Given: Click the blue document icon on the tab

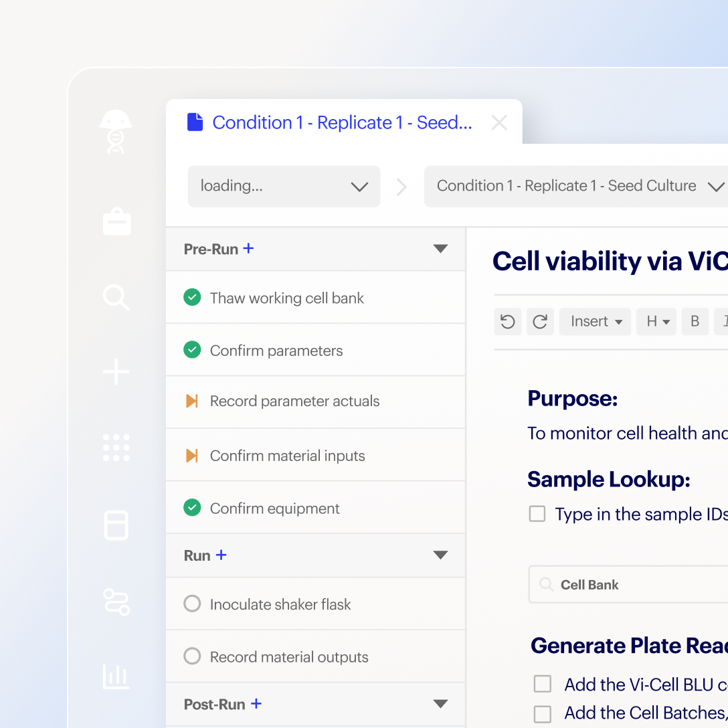Looking at the screenshot, I should point(195,122).
